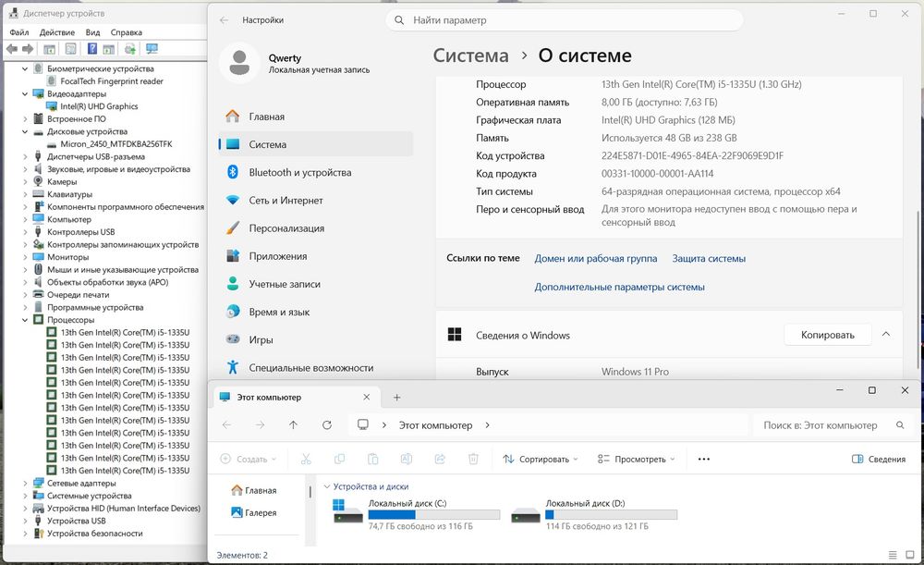Click the Копировать button
The image size is (924, 565).
827,335
